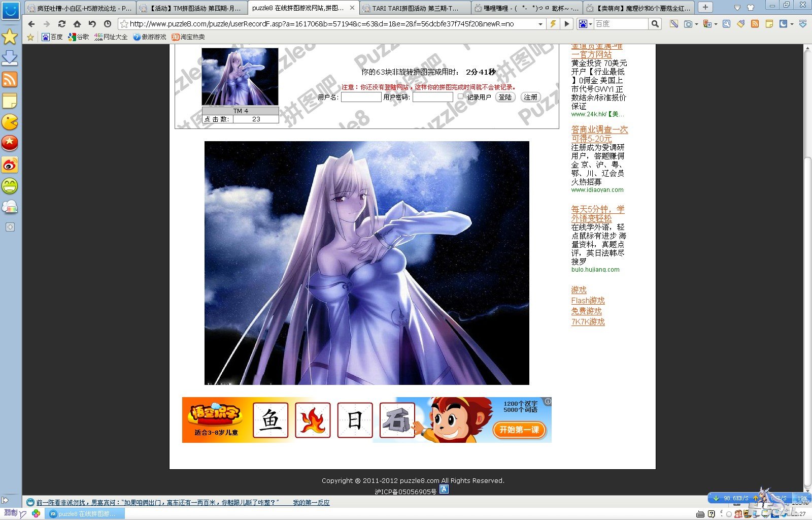
Task: Click the sticky note toolbar icon
Action: click(769, 24)
